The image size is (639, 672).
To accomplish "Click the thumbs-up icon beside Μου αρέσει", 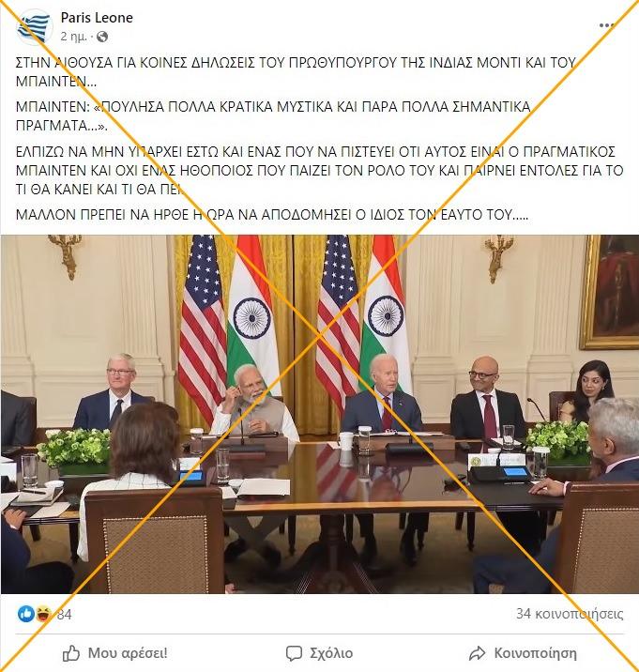I will (x=71, y=653).
